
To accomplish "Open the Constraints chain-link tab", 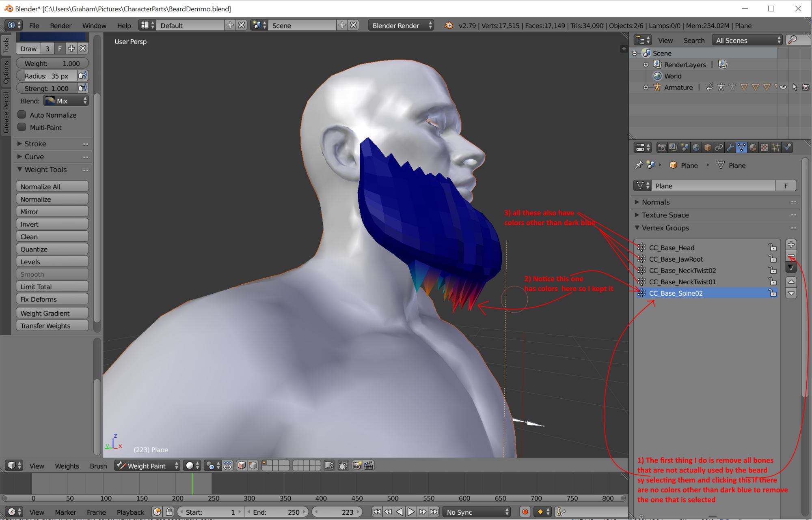I will coord(719,148).
